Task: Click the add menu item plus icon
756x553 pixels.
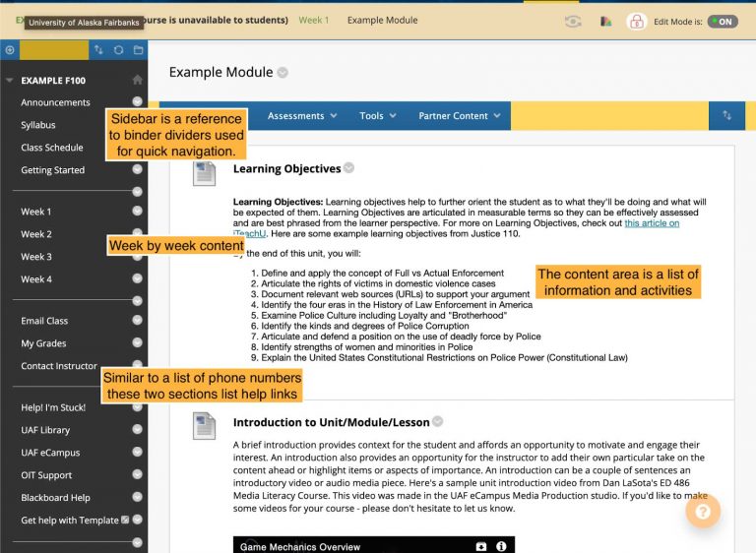Action: (10, 49)
